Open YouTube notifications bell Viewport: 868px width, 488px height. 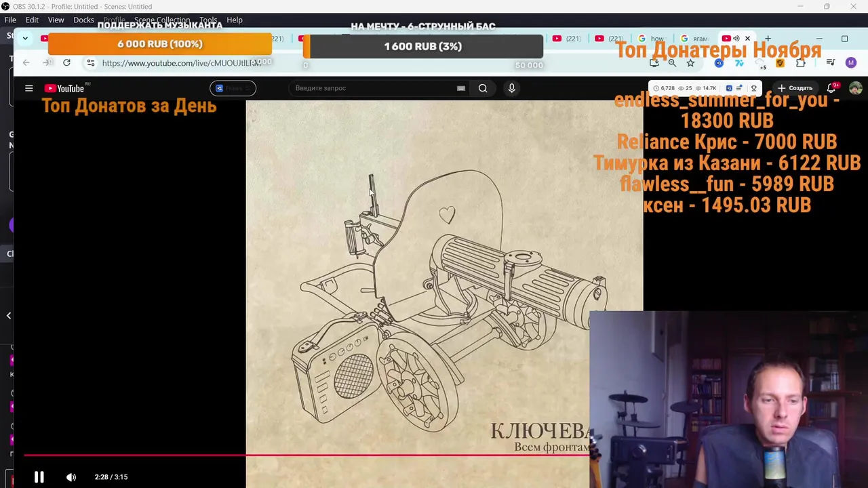831,88
